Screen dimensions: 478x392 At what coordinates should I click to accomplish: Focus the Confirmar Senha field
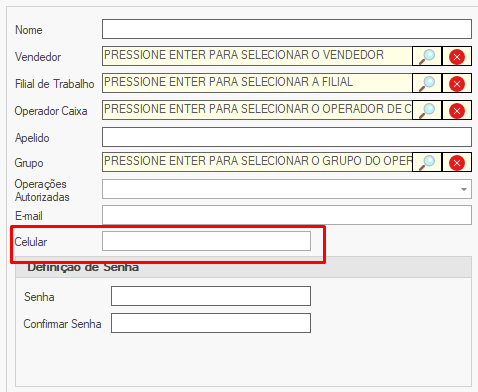pyautogui.click(x=211, y=323)
